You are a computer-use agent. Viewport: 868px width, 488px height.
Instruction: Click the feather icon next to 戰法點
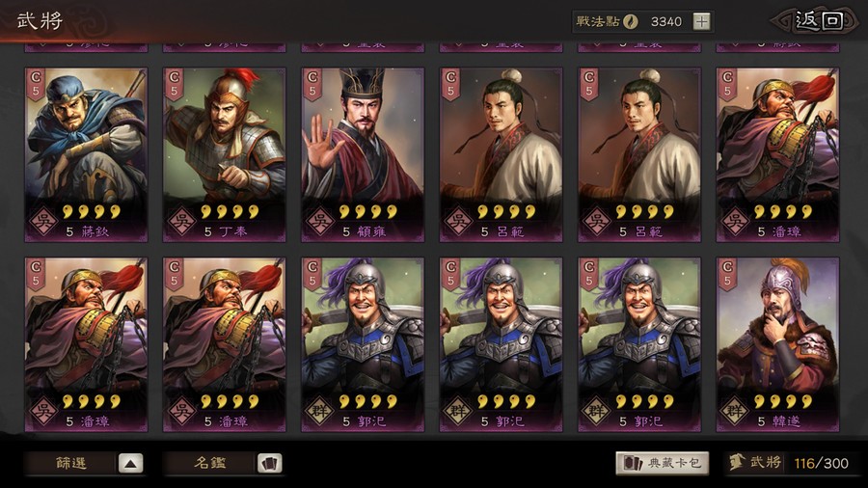[x=631, y=21]
